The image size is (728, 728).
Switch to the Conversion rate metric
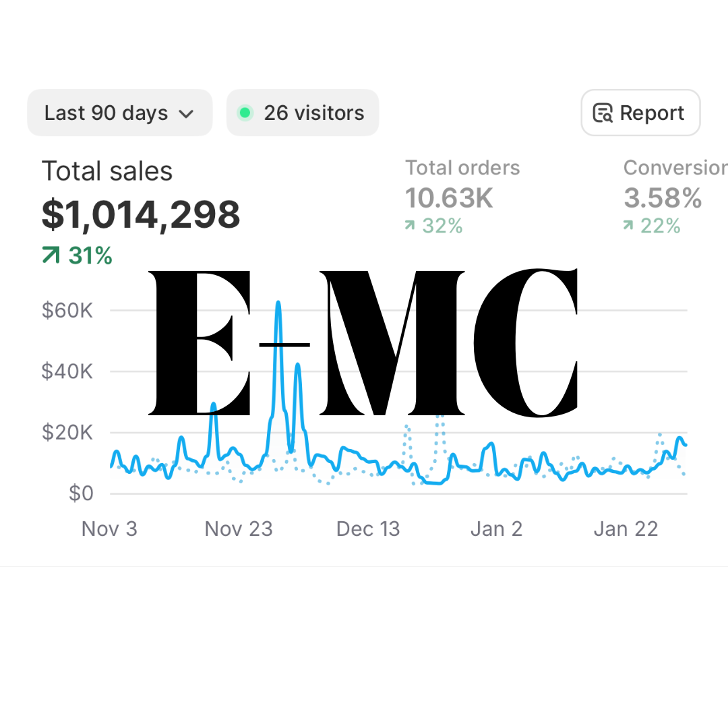675,168
